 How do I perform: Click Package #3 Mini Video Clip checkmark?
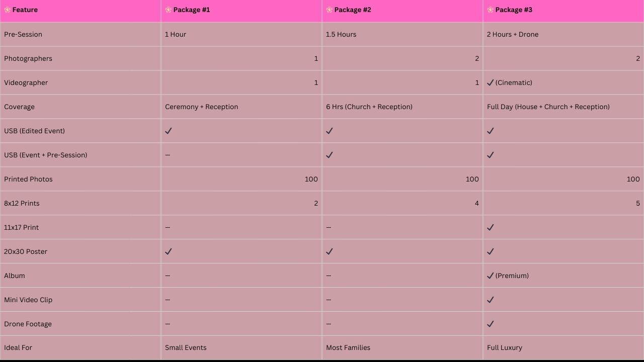tap(491, 300)
